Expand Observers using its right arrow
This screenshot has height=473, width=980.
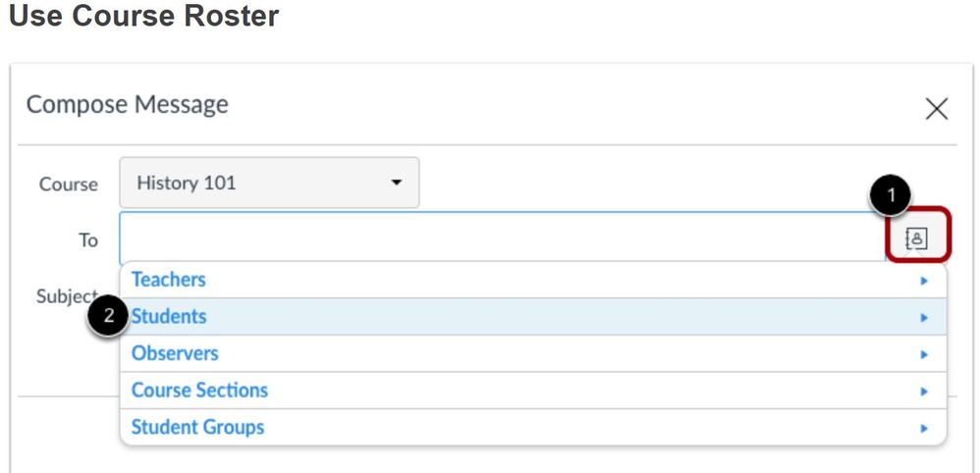point(923,354)
